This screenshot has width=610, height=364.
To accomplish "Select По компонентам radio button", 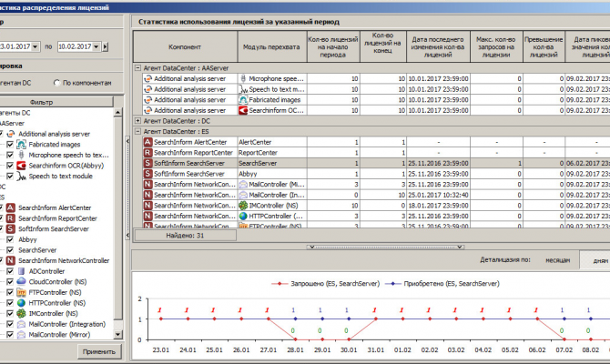I will (x=56, y=83).
